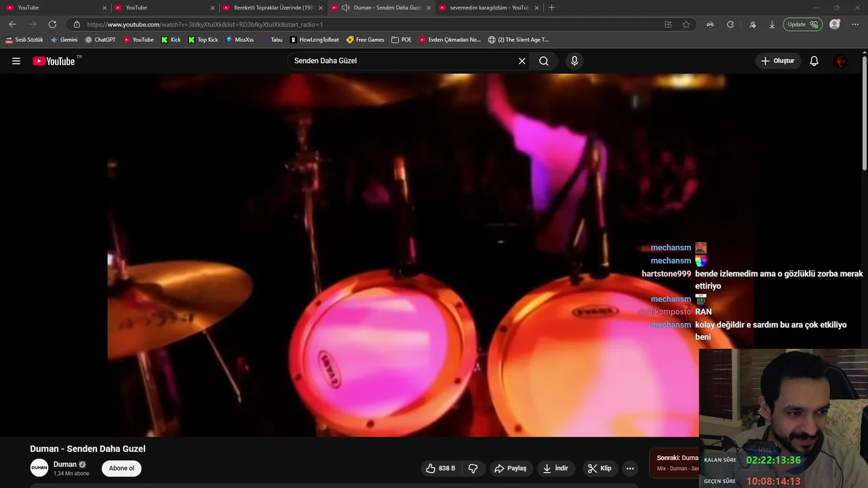Switch to first YouTube tab
The width and height of the screenshot is (868, 488).
[56, 7]
